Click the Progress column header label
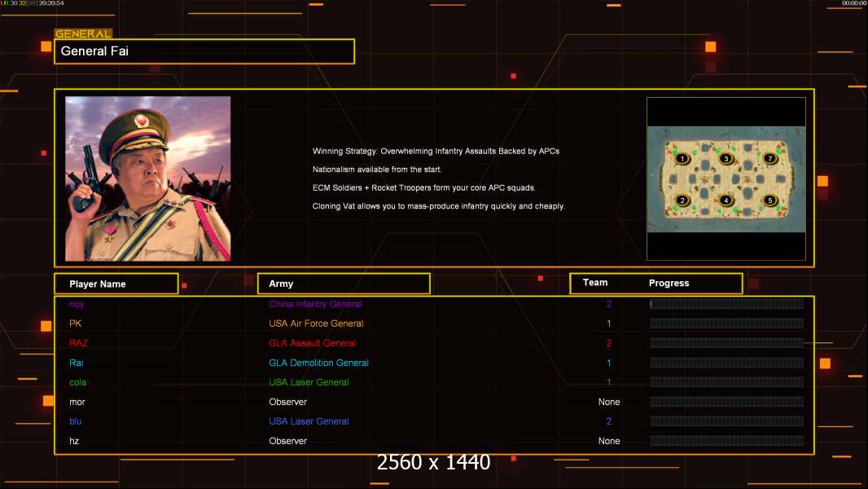868x489 pixels. pos(669,284)
